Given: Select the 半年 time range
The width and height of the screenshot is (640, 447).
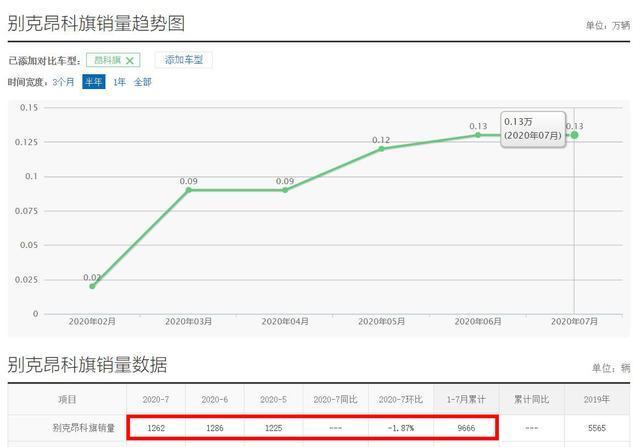Looking at the screenshot, I should 93,82.
